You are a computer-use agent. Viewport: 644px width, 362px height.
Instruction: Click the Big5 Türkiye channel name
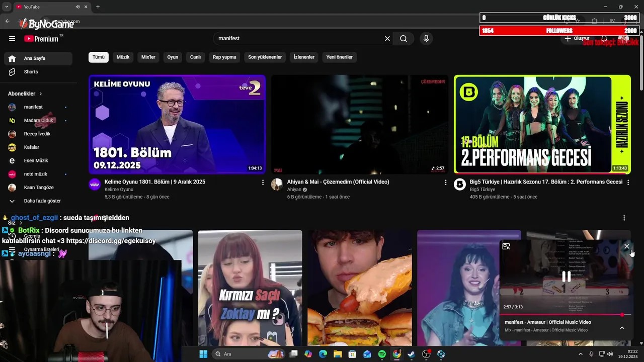482,190
